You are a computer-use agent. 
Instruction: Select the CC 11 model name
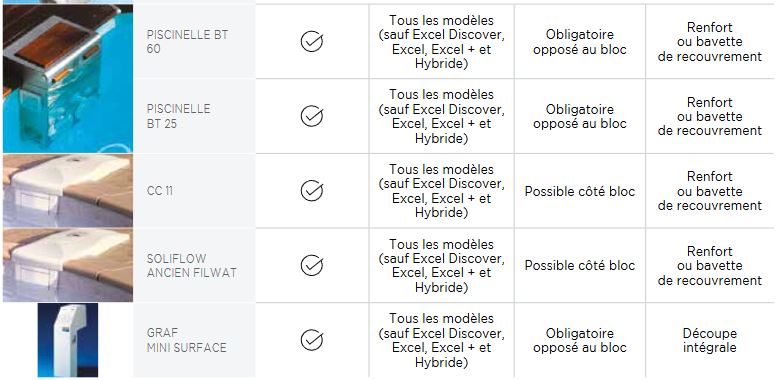pyautogui.click(x=160, y=191)
